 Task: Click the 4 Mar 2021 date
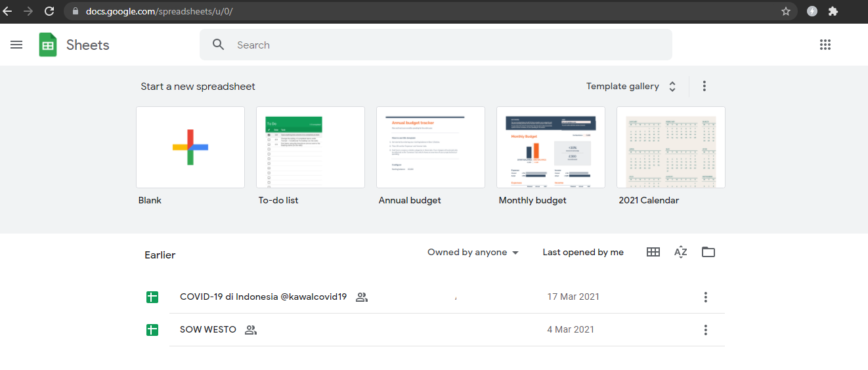coord(571,329)
